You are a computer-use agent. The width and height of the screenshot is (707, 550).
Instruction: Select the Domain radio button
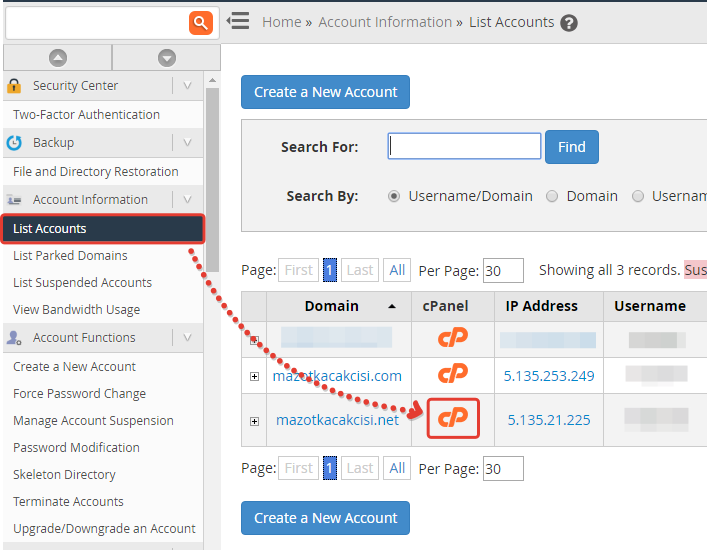point(552,197)
